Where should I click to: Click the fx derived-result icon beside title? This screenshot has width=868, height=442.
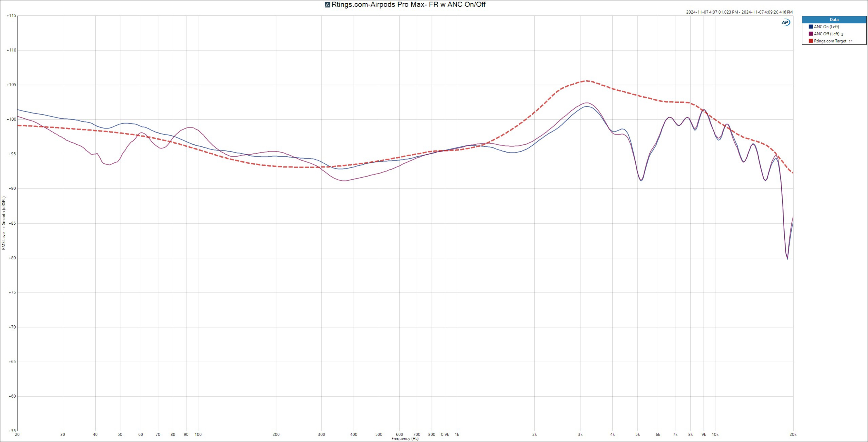tap(327, 5)
